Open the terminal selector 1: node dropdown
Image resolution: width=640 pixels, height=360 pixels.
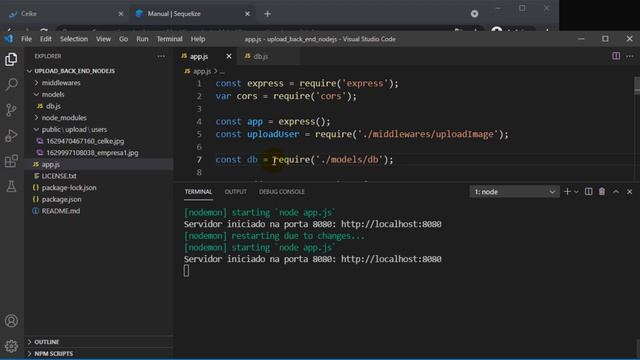point(514,191)
